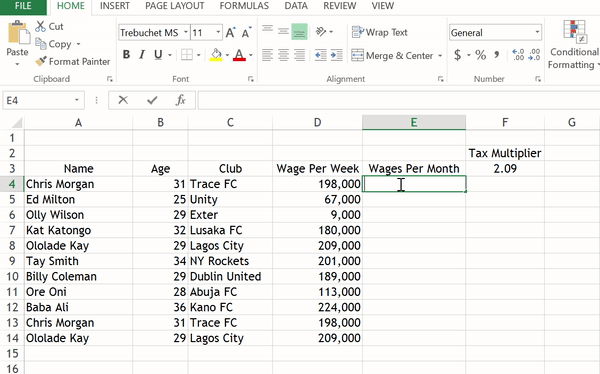The height and width of the screenshot is (374, 600).
Task: Expand the Copy options arrow
Action: 78,44
